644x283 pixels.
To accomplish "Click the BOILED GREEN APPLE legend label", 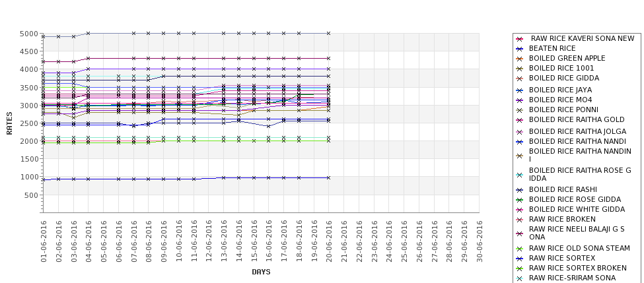I will coord(567,58).
